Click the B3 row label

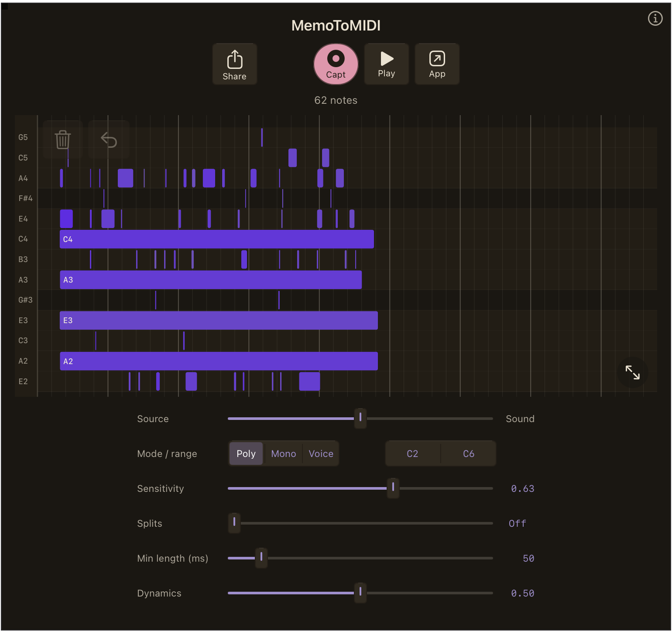pyautogui.click(x=23, y=259)
